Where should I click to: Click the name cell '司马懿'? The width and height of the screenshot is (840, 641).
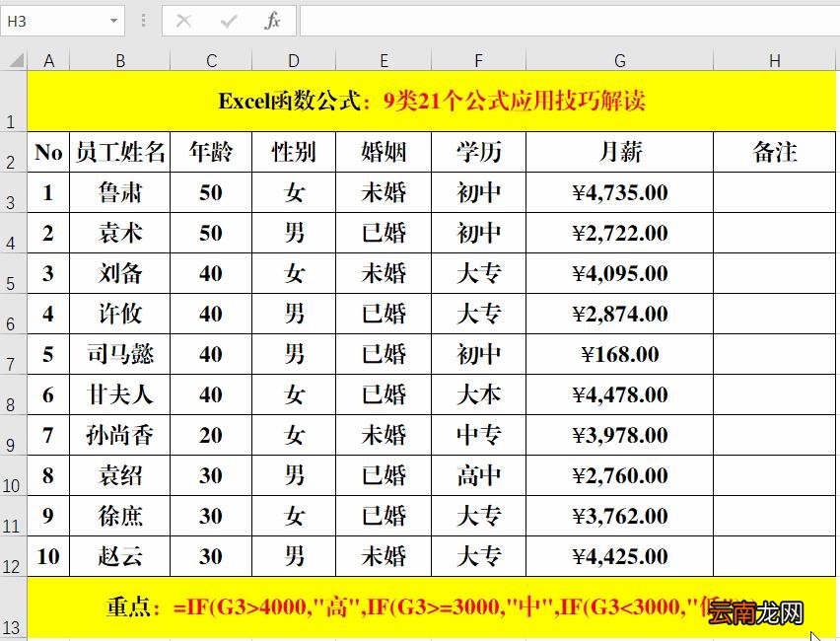pyautogui.click(x=120, y=354)
